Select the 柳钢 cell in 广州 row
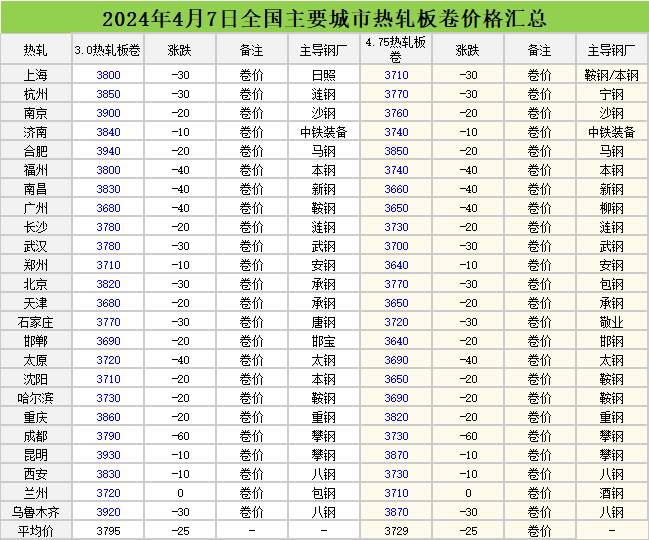 click(611, 208)
